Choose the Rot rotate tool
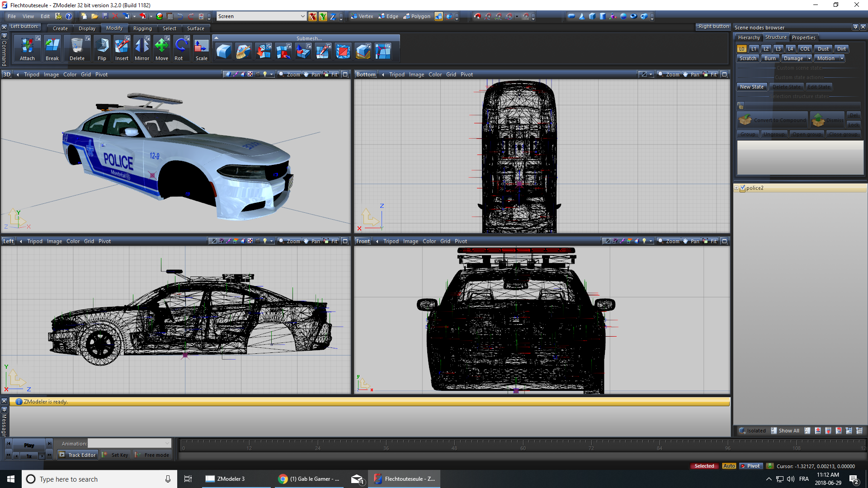The width and height of the screenshot is (868, 488). tap(180, 48)
